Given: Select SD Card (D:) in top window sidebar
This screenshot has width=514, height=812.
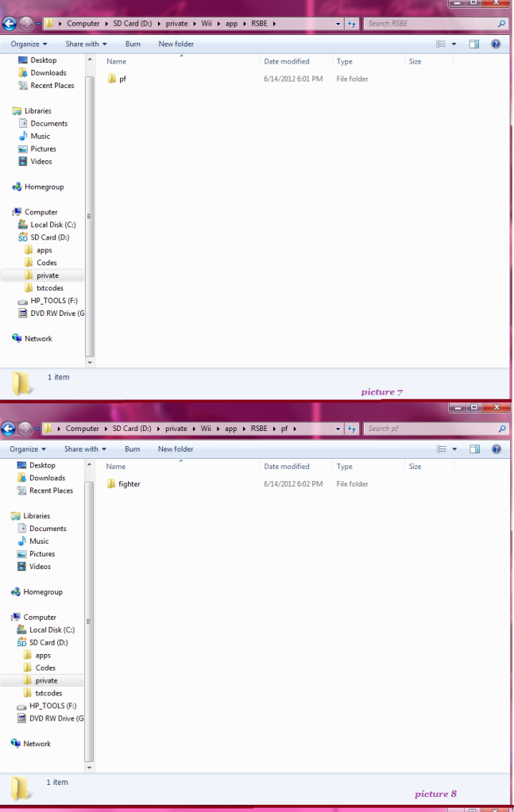Looking at the screenshot, I should (50, 237).
